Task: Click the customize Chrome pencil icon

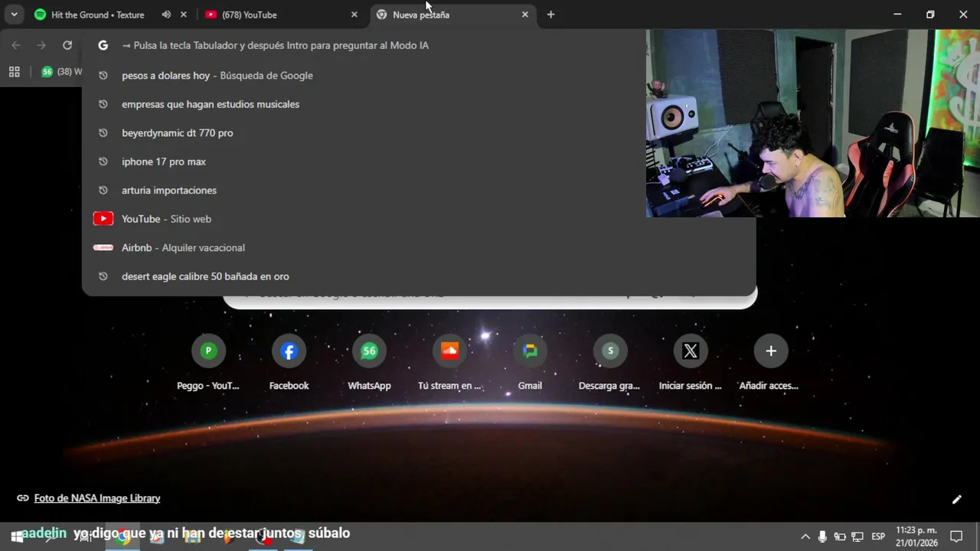Action: click(x=956, y=500)
